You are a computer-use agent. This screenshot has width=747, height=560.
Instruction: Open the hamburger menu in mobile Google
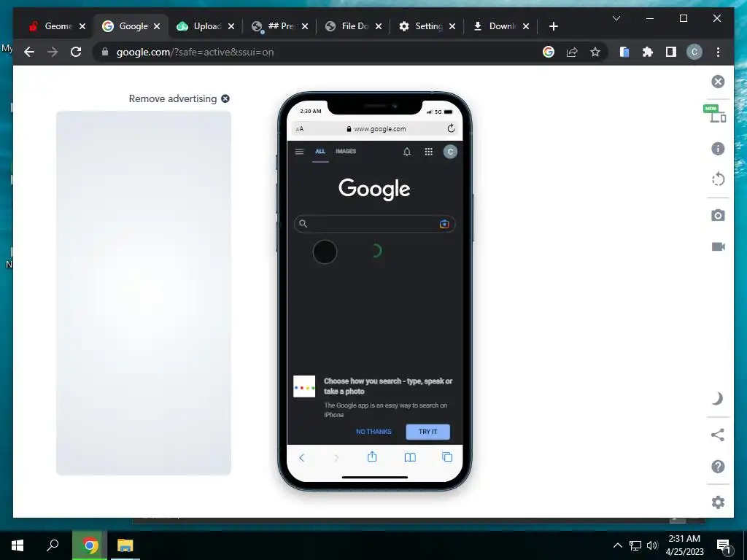299,152
